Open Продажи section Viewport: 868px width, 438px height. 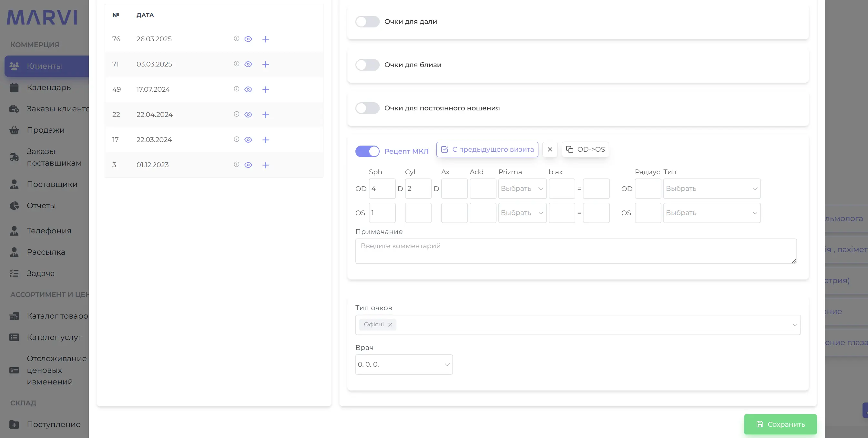[46, 130]
